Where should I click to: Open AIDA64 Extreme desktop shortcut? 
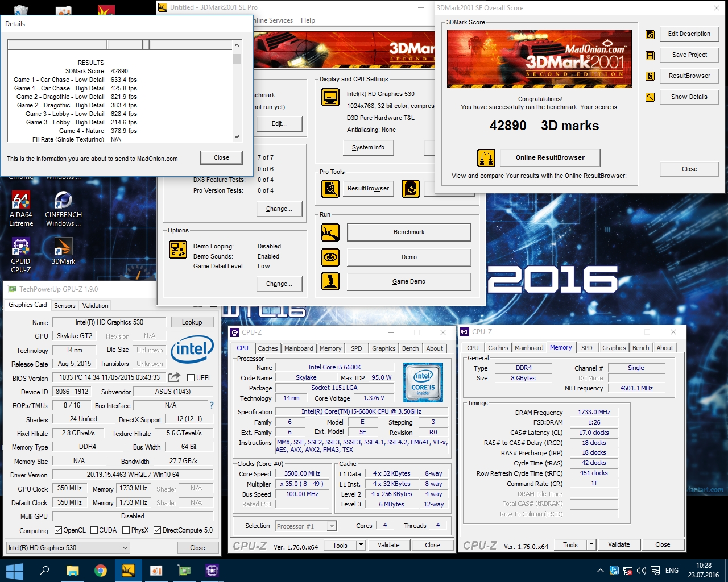pyautogui.click(x=21, y=208)
